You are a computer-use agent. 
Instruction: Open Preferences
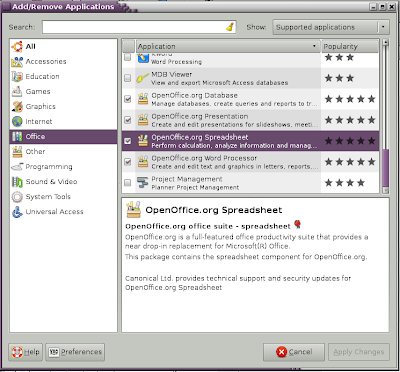coord(75,352)
